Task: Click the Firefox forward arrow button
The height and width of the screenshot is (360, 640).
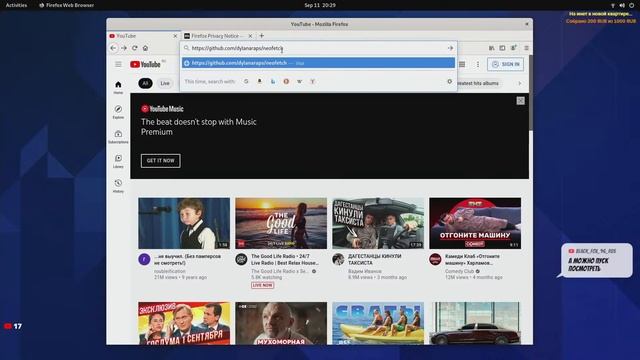Action: [124, 48]
